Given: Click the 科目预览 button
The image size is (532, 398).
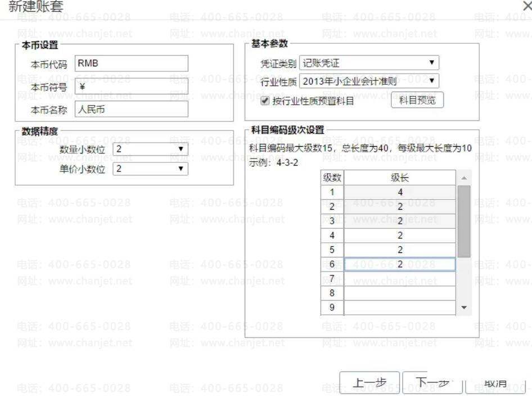Looking at the screenshot, I should (417, 100).
